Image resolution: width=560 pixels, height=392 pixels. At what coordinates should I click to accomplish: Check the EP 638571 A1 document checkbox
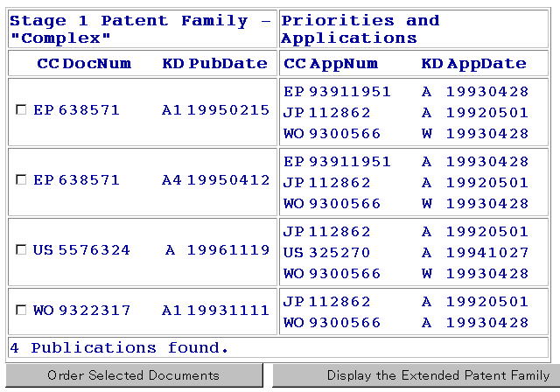[21, 110]
